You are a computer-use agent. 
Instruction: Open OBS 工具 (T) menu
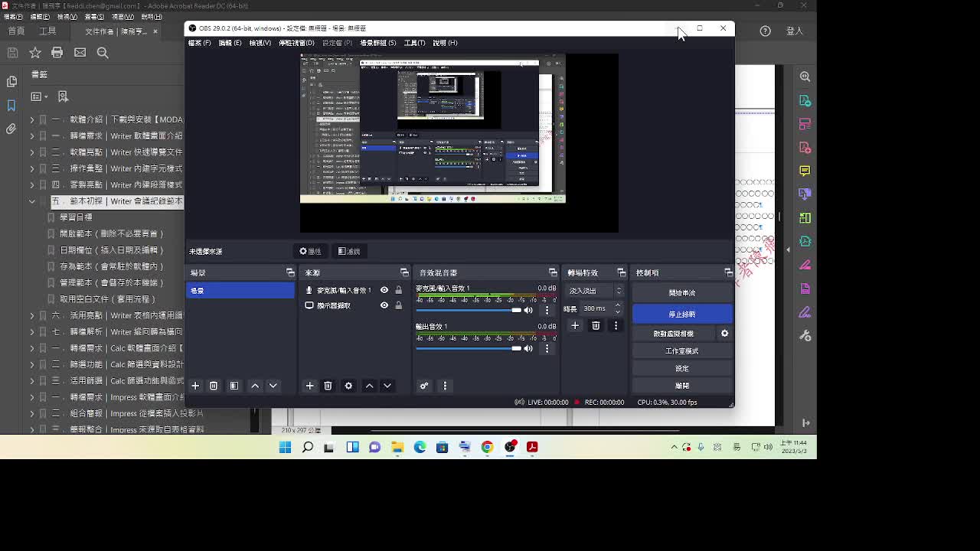[414, 43]
